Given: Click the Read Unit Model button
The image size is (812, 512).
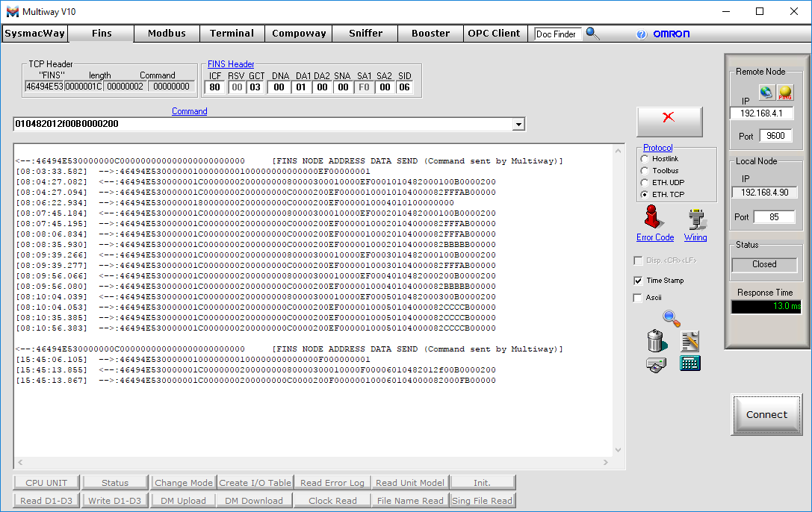Looking at the screenshot, I should coord(410,483).
